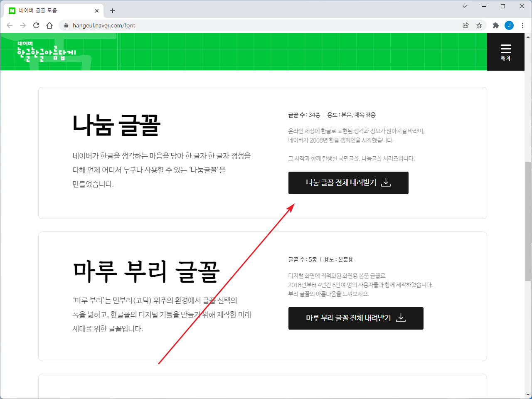This screenshot has width=532, height=399.
Task: Reload the current page
Action: (36, 25)
